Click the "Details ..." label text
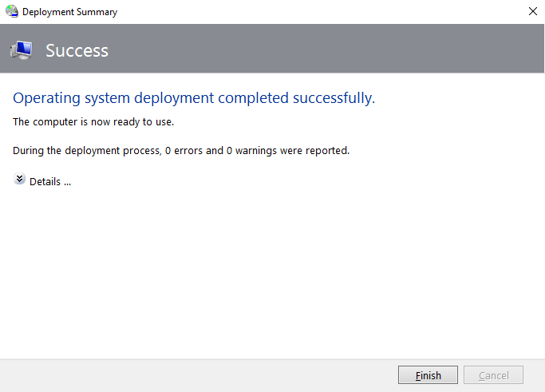Image resolution: width=545 pixels, height=392 pixels. 50,181
